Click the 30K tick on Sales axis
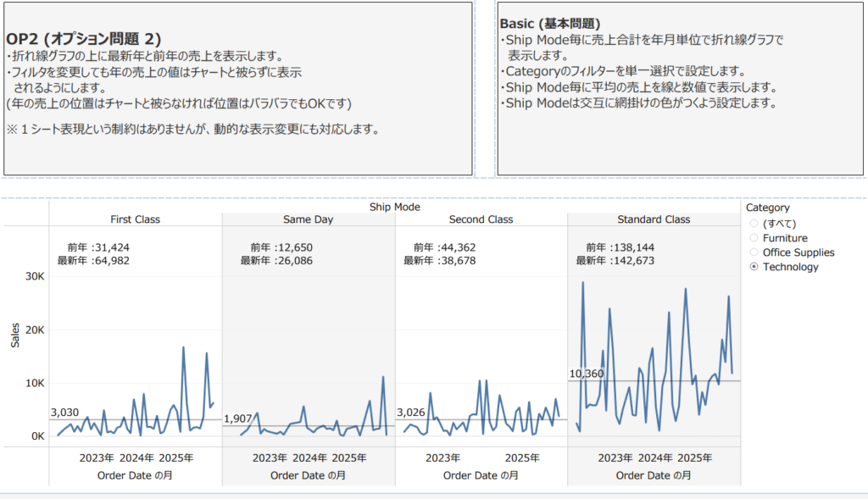The image size is (868, 499). [33, 276]
